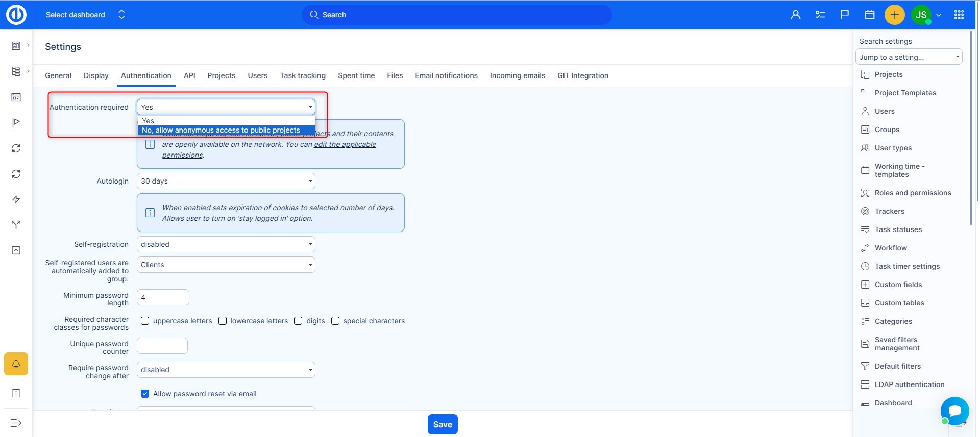Click the Minimum password length field
Viewport: 980px width, 437px height.
[x=163, y=297]
